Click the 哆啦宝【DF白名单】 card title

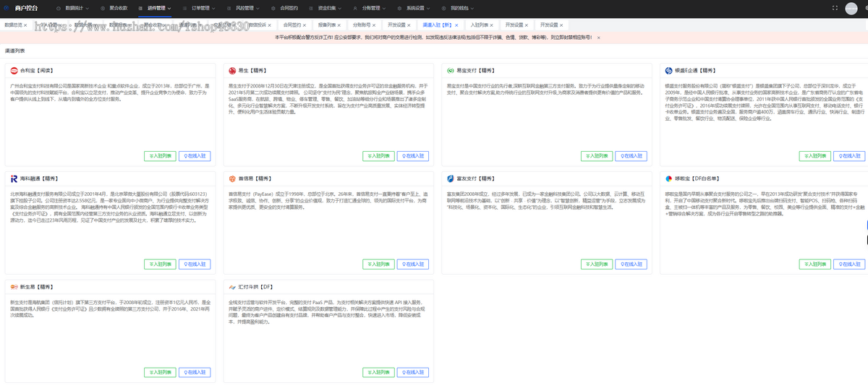pos(698,178)
